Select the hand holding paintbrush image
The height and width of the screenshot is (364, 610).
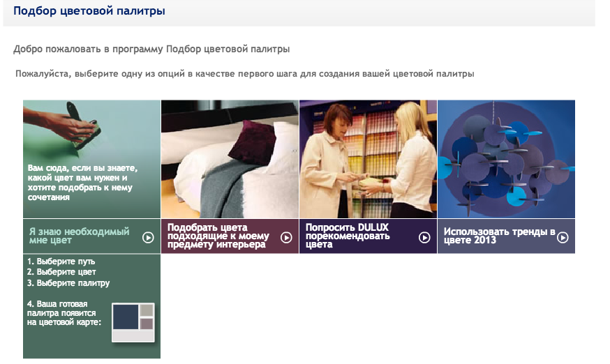click(x=91, y=132)
